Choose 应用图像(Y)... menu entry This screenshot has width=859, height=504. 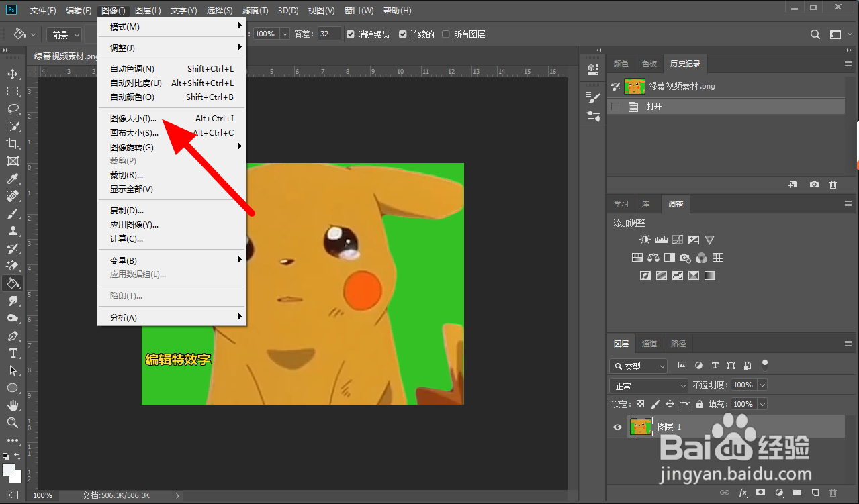pos(172,225)
